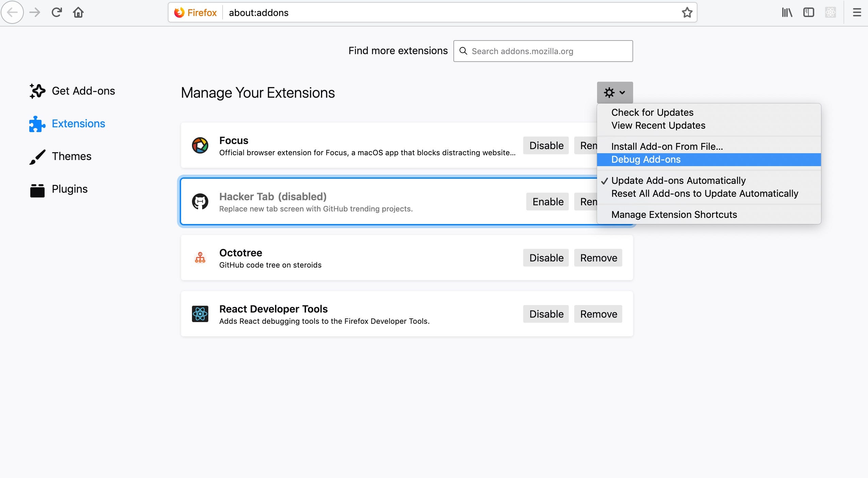Toggle Update Add-ons Automatically option
The height and width of the screenshot is (478, 868).
(x=709, y=180)
